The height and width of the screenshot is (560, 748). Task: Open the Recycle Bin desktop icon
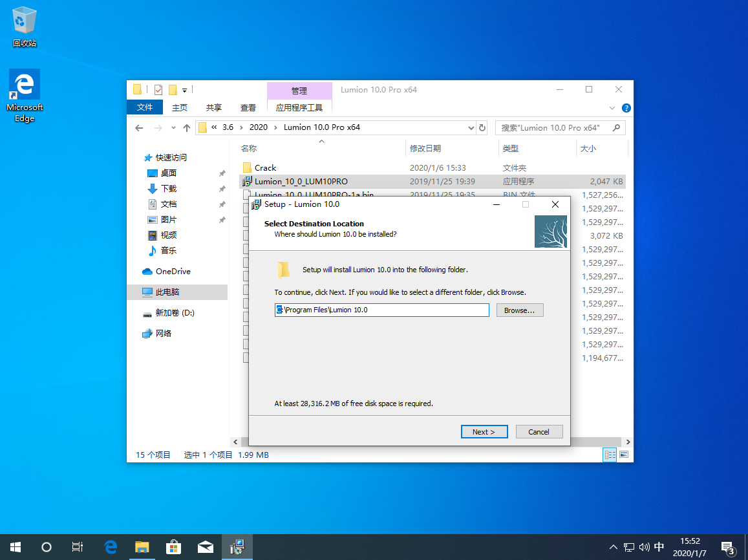coord(25,27)
